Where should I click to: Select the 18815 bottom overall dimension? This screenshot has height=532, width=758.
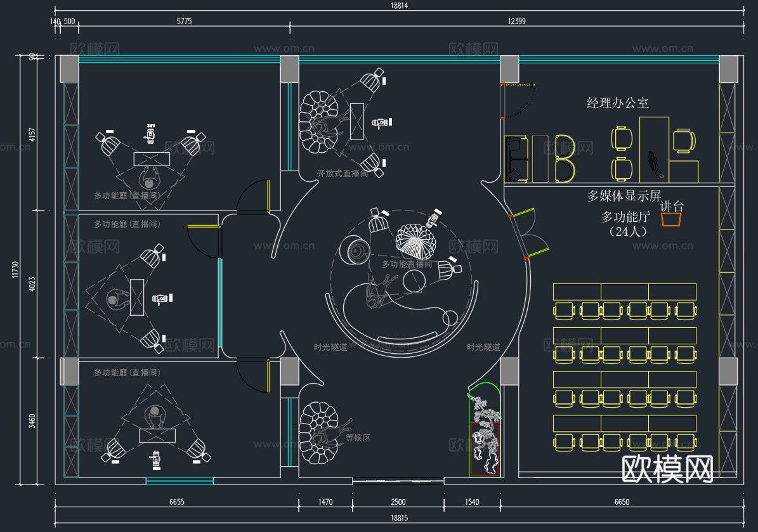point(400,517)
